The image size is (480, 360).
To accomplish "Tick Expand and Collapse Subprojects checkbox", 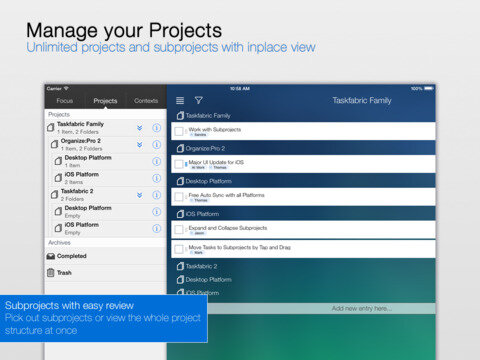I will pos(179,230).
